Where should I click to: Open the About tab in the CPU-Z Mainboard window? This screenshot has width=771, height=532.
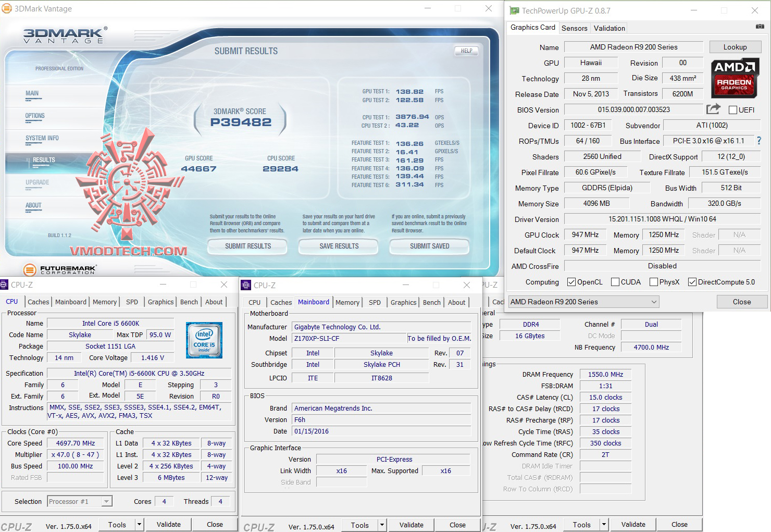point(457,302)
